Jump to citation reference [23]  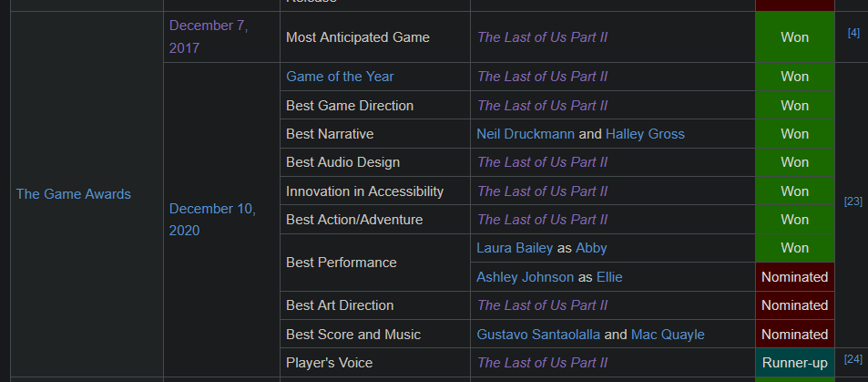click(x=853, y=201)
